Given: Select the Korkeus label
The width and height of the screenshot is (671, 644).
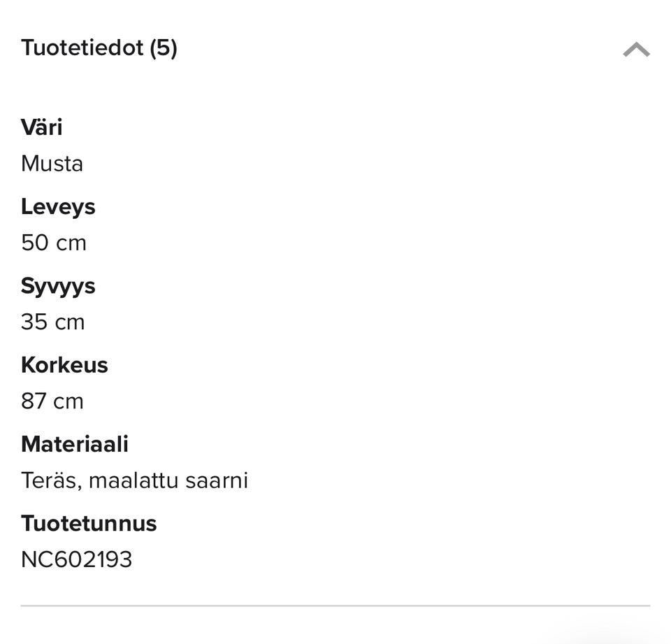Looking at the screenshot, I should click(64, 365).
